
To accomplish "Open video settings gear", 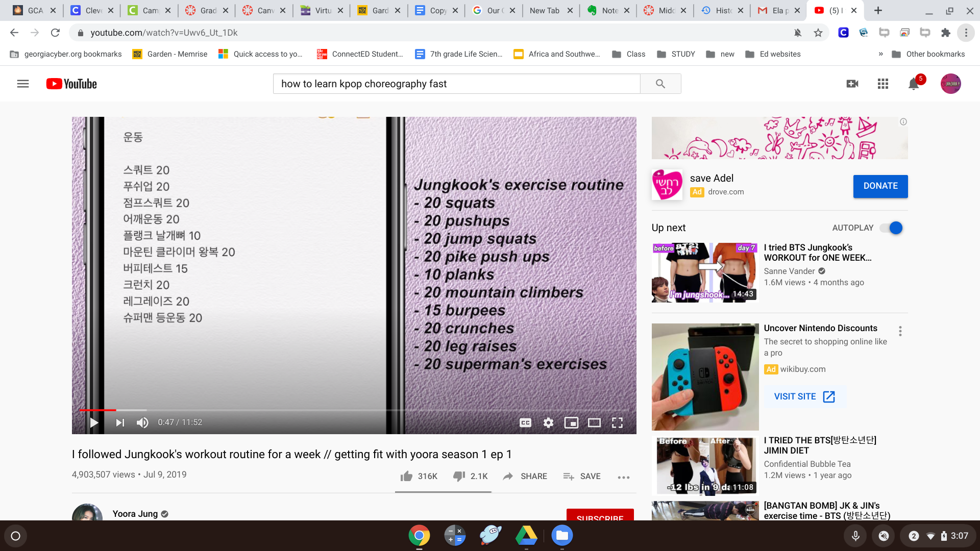I will tap(548, 422).
